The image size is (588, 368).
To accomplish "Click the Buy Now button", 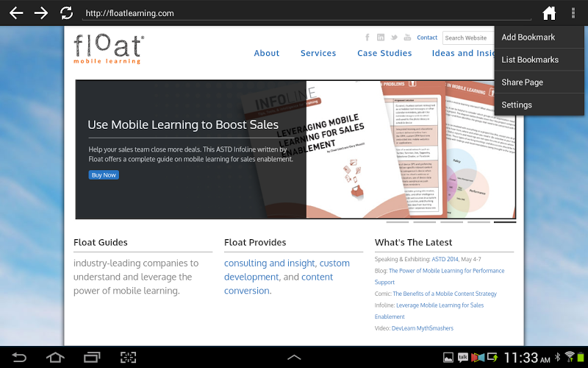I will click(x=104, y=175).
